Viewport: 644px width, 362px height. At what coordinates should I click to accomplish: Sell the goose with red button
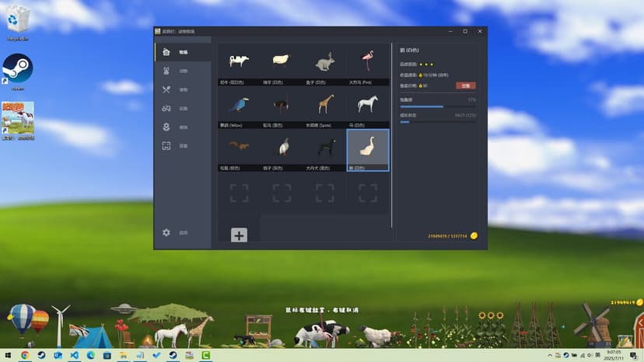coord(465,85)
